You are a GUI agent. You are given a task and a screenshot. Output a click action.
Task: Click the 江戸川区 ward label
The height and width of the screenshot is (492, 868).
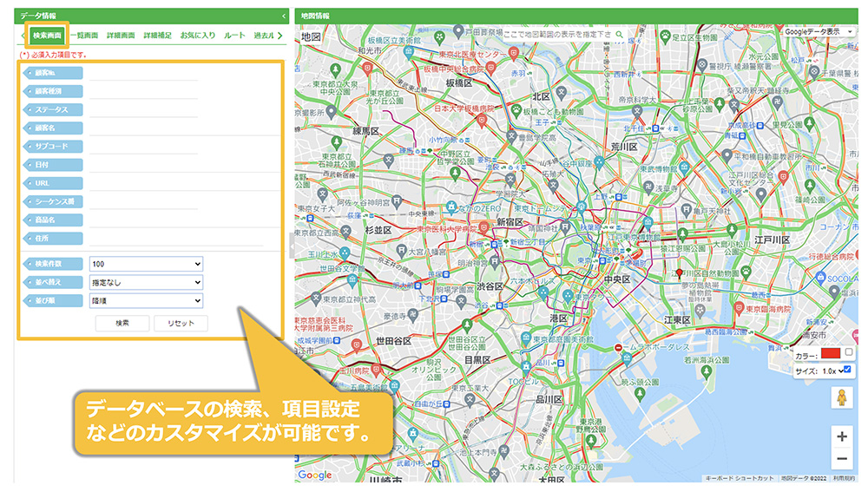[772, 239]
